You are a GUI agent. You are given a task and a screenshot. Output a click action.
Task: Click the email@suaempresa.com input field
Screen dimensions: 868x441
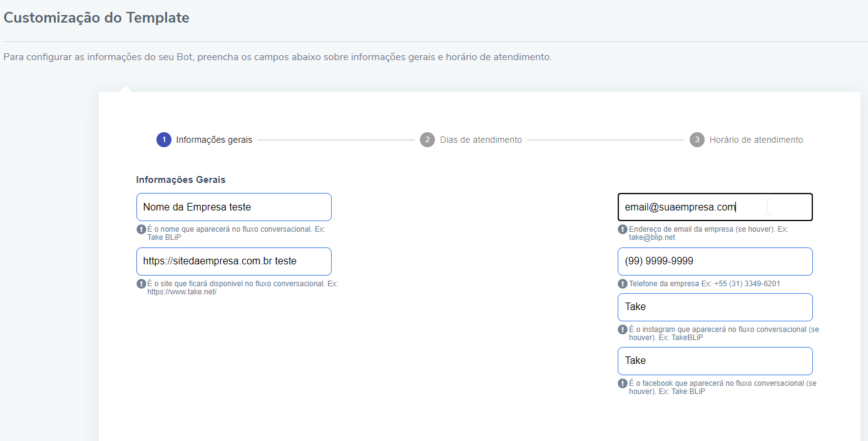pos(715,207)
